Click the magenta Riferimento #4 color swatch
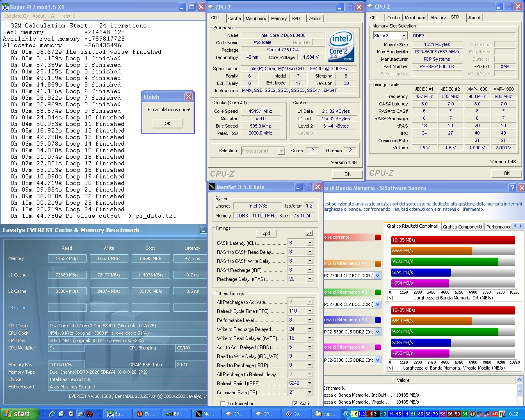The width and height of the screenshot is (525, 420). click(378, 347)
